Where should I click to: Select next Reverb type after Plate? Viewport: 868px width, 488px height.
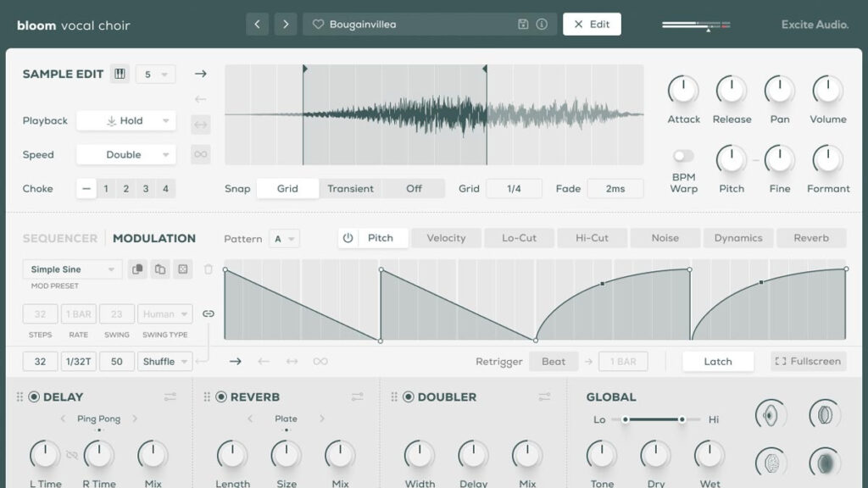[x=322, y=419]
